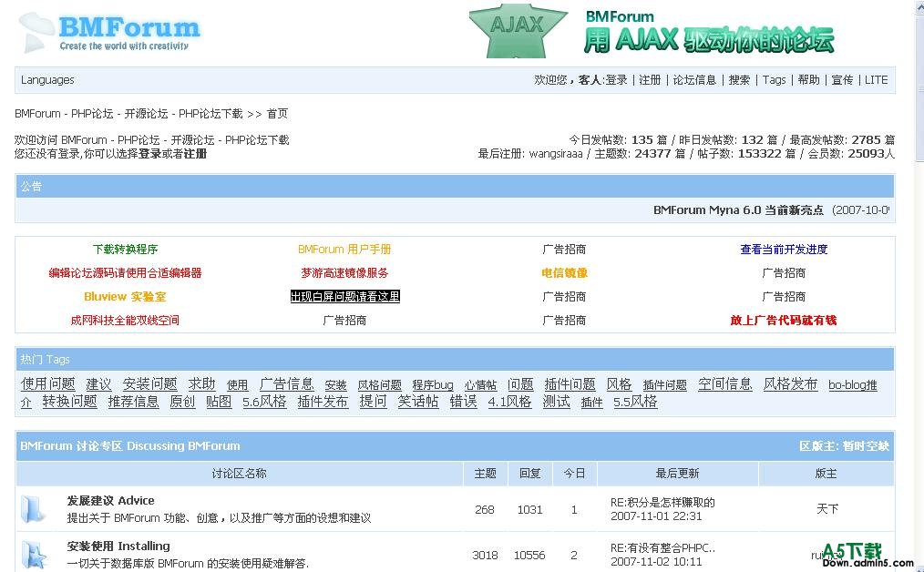924x572 pixels.
Task: Open 宣传 in the top bar
Action: pyautogui.click(x=842, y=80)
